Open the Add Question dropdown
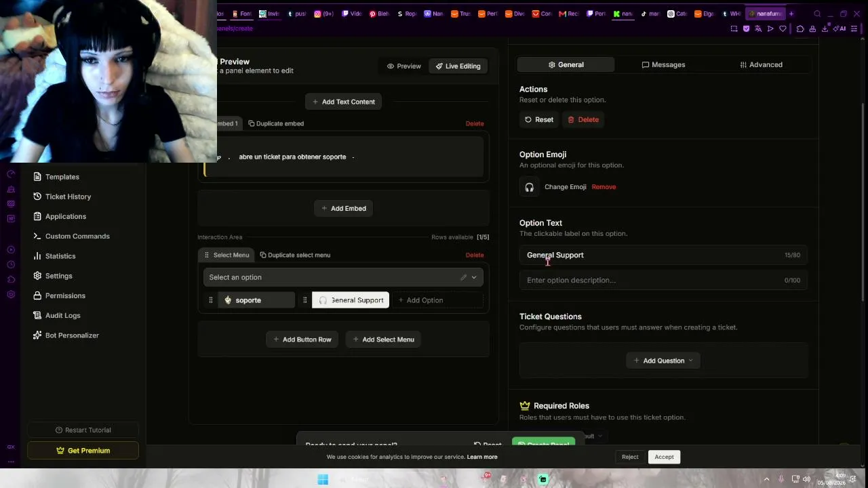Screen dimensions: 868x488 663,361
